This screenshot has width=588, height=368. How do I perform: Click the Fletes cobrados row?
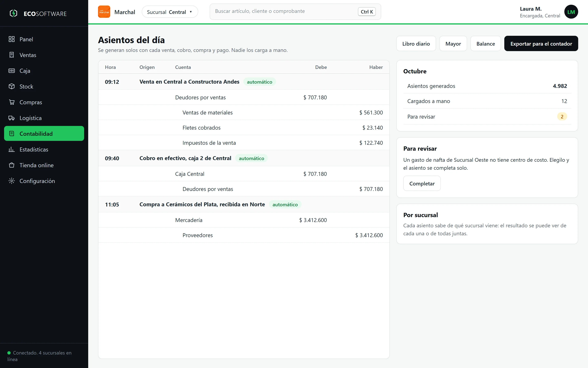tap(244, 128)
